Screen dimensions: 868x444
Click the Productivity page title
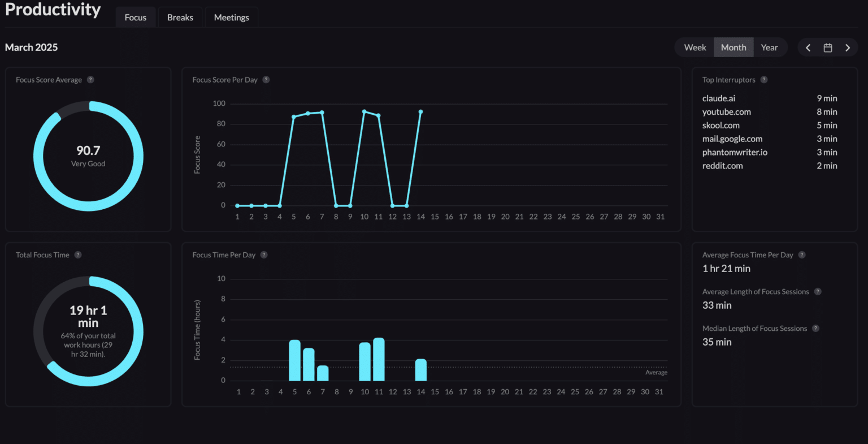[53, 10]
